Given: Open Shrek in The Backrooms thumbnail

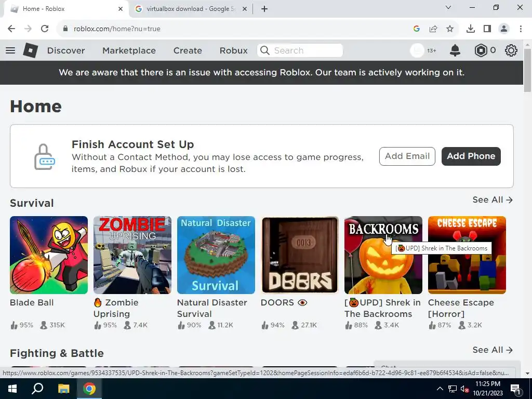Looking at the screenshot, I should click(x=383, y=255).
